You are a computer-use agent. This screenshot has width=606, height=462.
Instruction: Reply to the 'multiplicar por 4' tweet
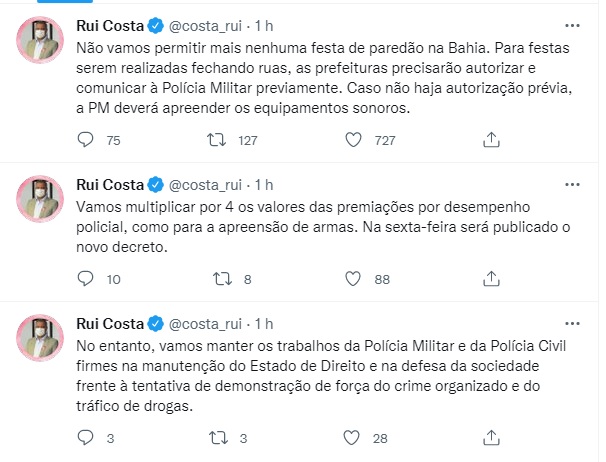(84, 280)
